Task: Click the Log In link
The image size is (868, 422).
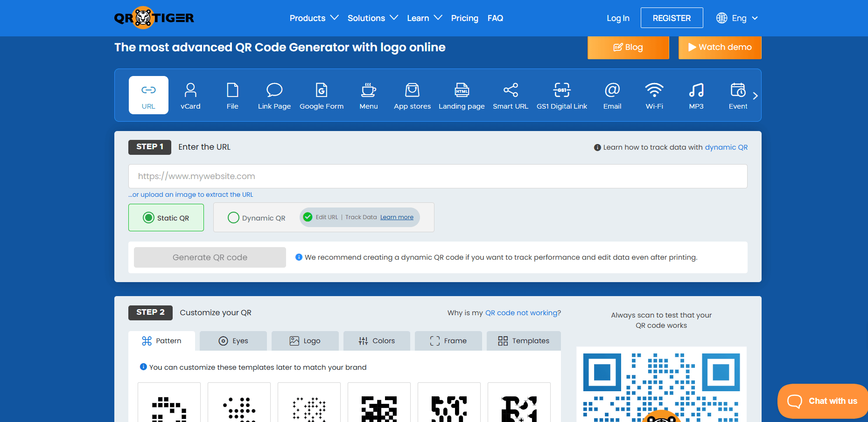Action: point(618,18)
